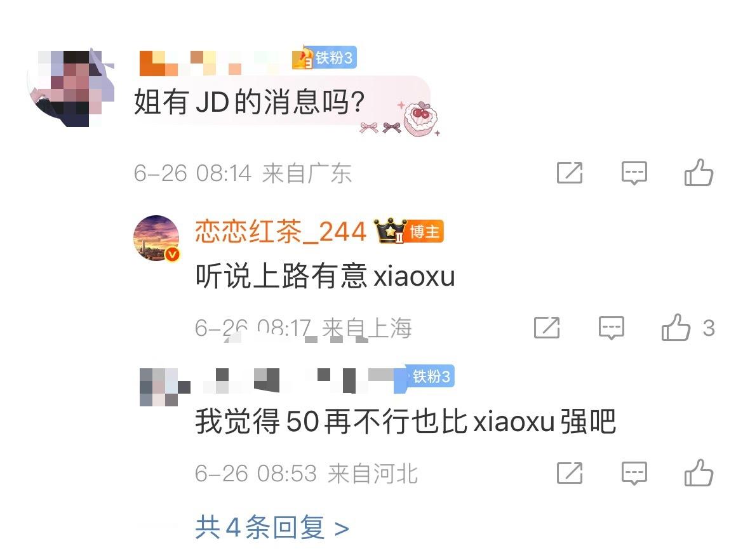
Task: Reply to the 广东 comment via bubble icon
Action: (x=634, y=173)
